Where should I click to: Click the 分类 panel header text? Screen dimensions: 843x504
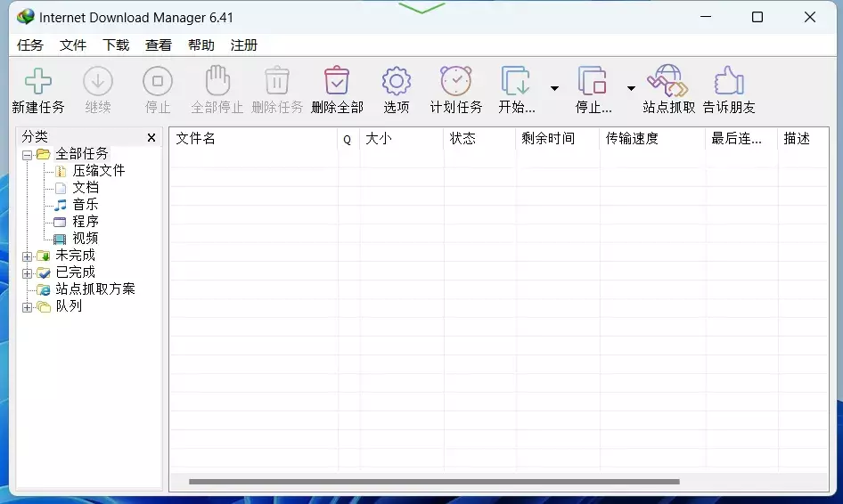(x=35, y=137)
